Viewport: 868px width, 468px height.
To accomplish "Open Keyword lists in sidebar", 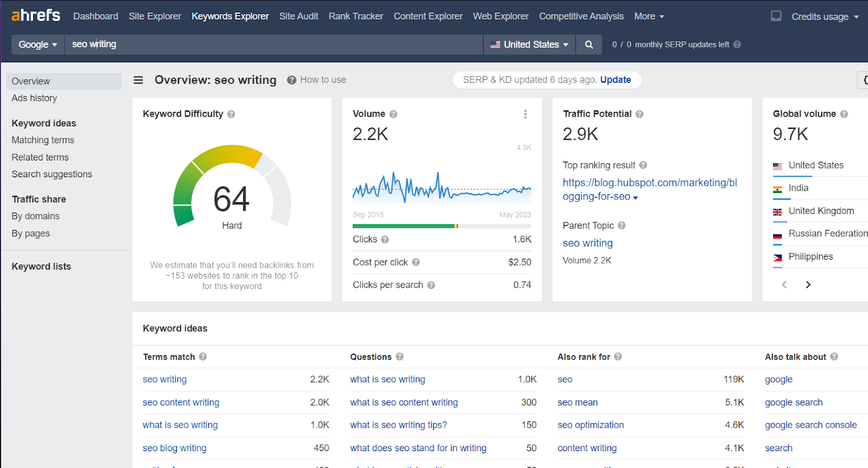I will [x=41, y=266].
